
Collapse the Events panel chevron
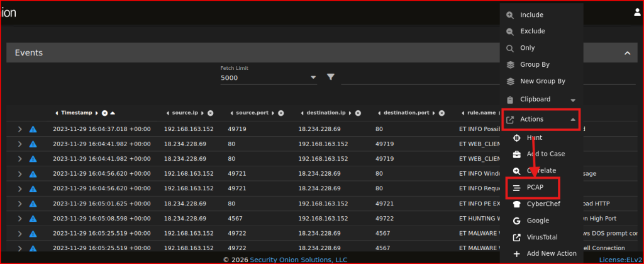click(626, 54)
